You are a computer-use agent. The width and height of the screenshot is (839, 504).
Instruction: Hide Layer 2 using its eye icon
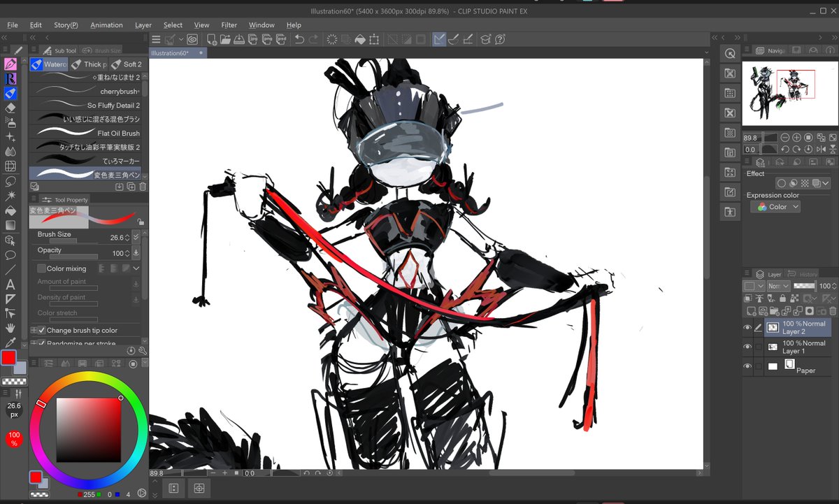[x=747, y=328]
